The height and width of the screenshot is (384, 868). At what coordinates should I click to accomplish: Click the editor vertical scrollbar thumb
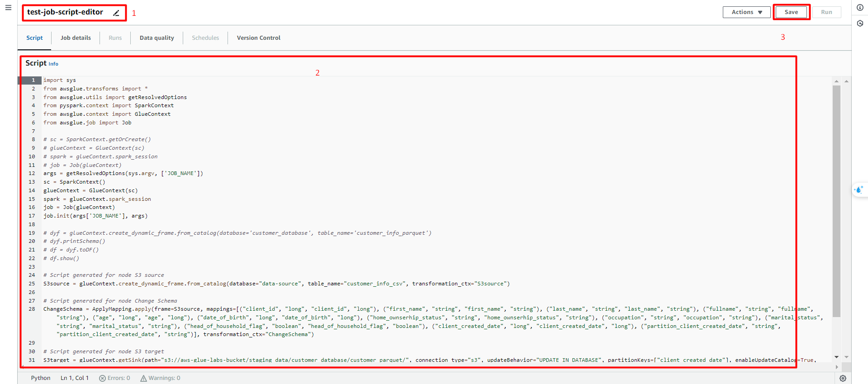click(x=836, y=199)
